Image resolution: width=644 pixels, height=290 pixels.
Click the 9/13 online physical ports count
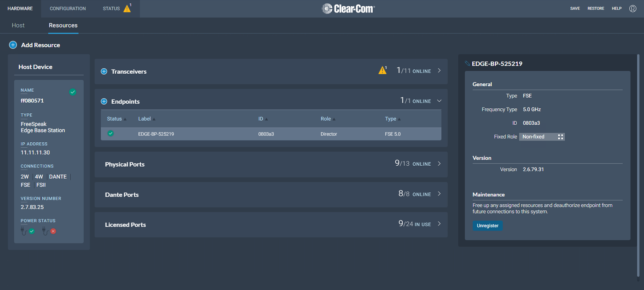[x=413, y=164]
